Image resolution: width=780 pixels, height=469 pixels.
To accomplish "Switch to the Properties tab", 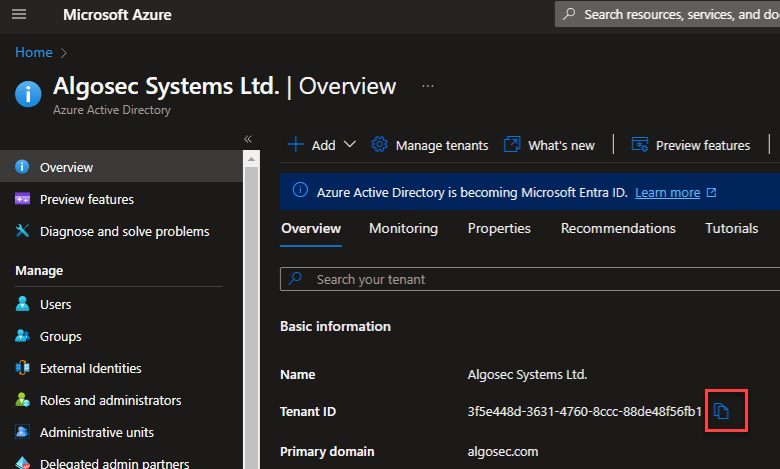I will 499,229.
